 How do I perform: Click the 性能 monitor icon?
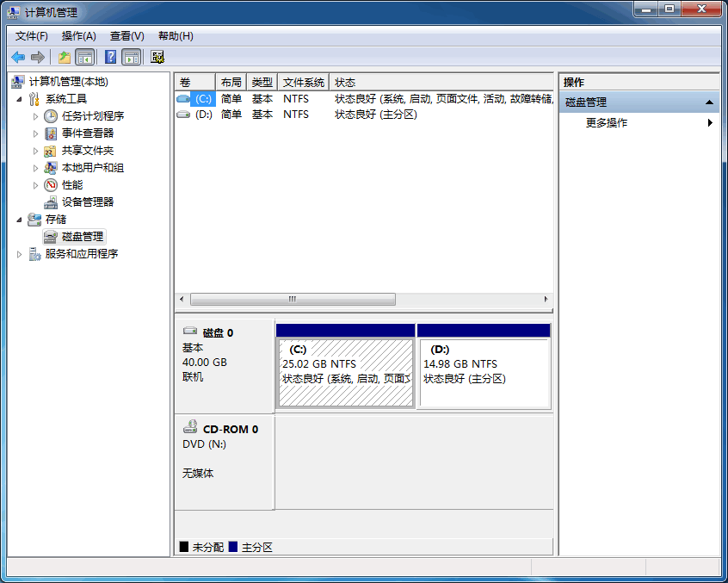(51, 185)
